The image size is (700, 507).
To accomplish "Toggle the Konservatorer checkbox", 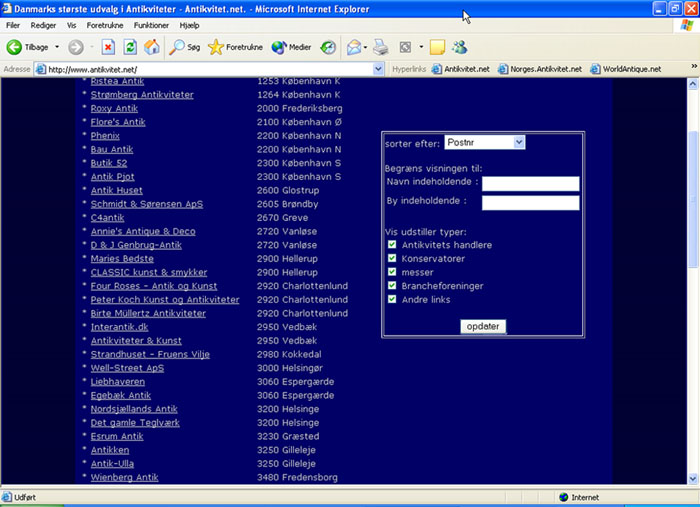I will [x=392, y=258].
